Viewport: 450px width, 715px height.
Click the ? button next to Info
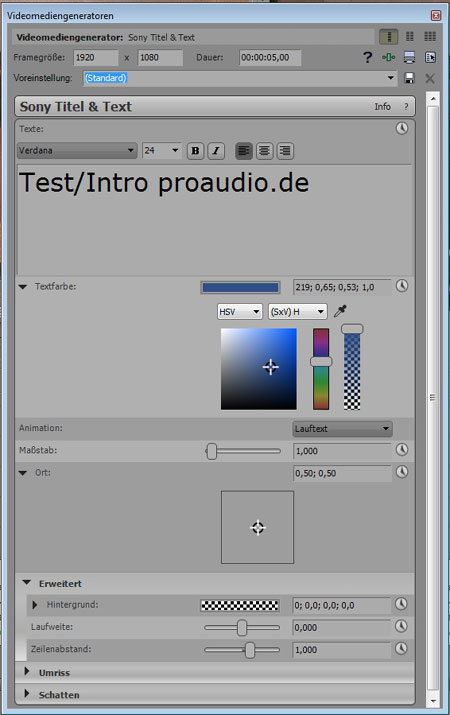[x=406, y=107]
